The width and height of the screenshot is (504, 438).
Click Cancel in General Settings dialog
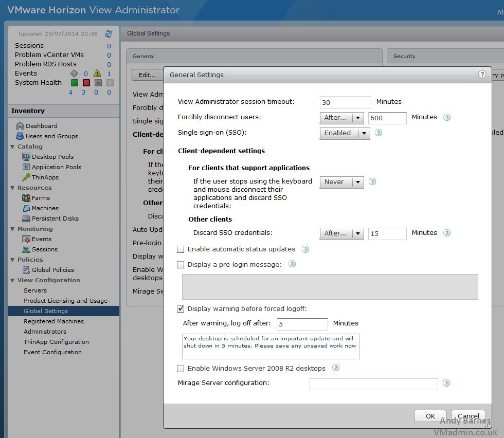[468, 416]
